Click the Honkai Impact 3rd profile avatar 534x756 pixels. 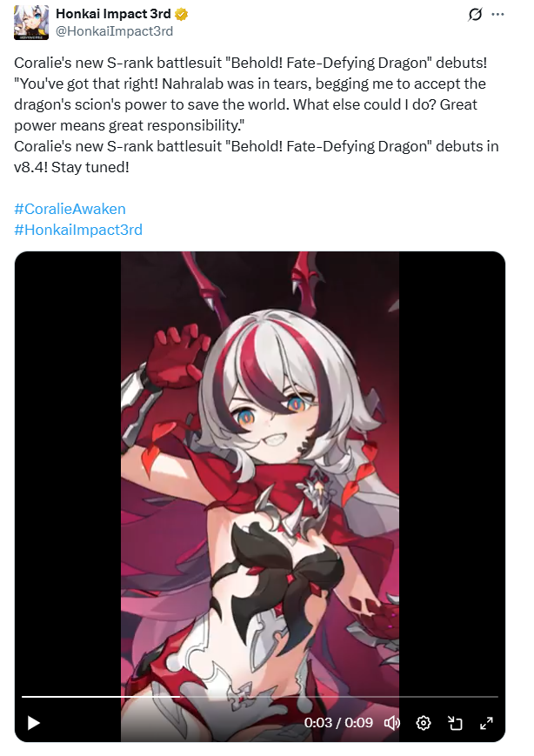click(31, 23)
